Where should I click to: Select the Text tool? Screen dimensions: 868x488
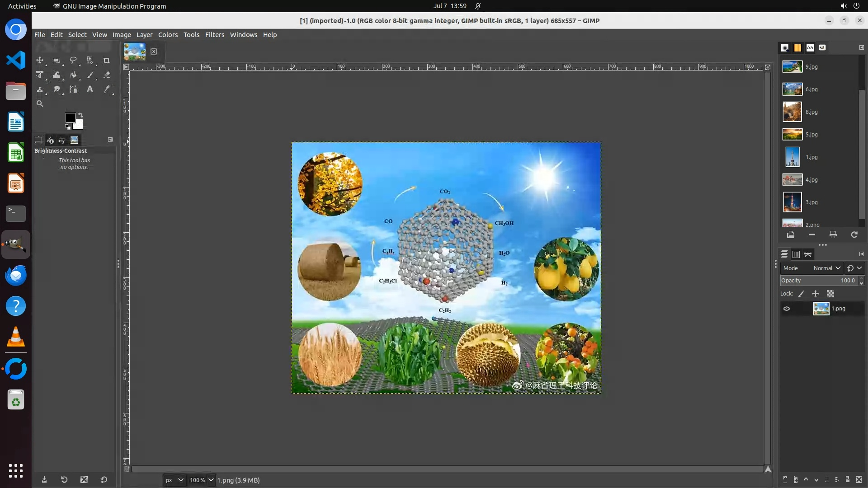click(90, 89)
